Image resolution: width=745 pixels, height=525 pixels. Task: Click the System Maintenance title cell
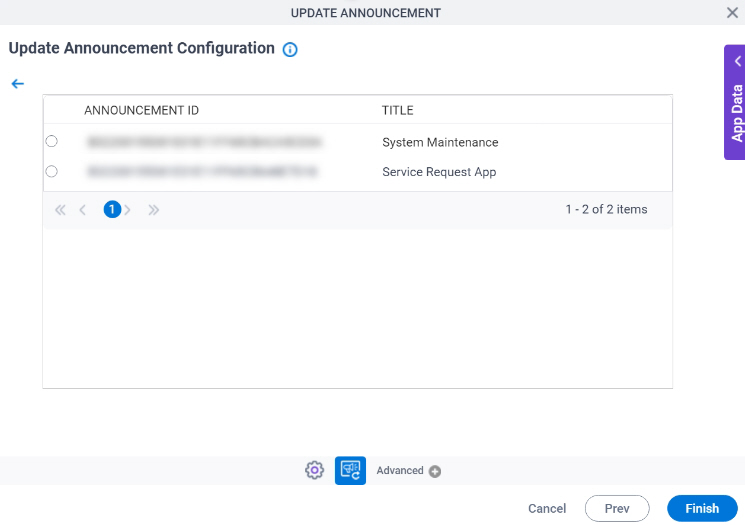click(440, 143)
